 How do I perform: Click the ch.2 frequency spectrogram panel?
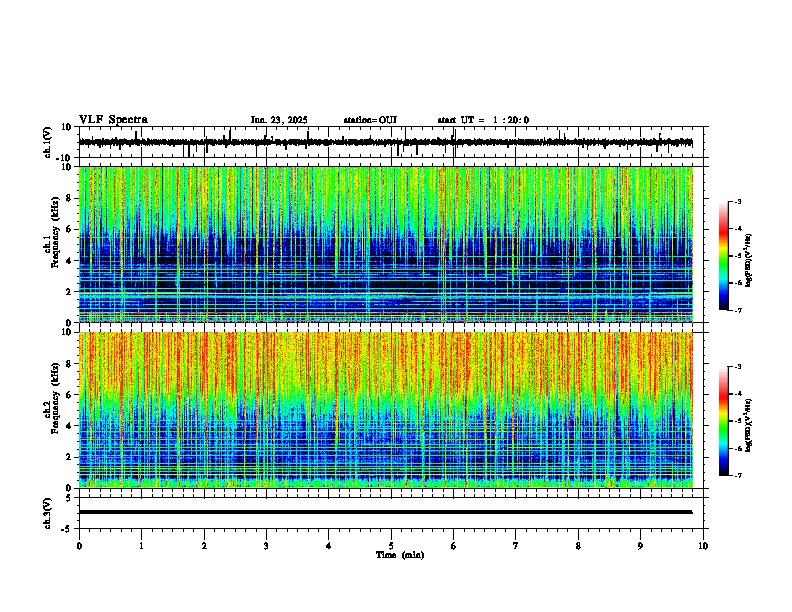pyautogui.click(x=386, y=410)
